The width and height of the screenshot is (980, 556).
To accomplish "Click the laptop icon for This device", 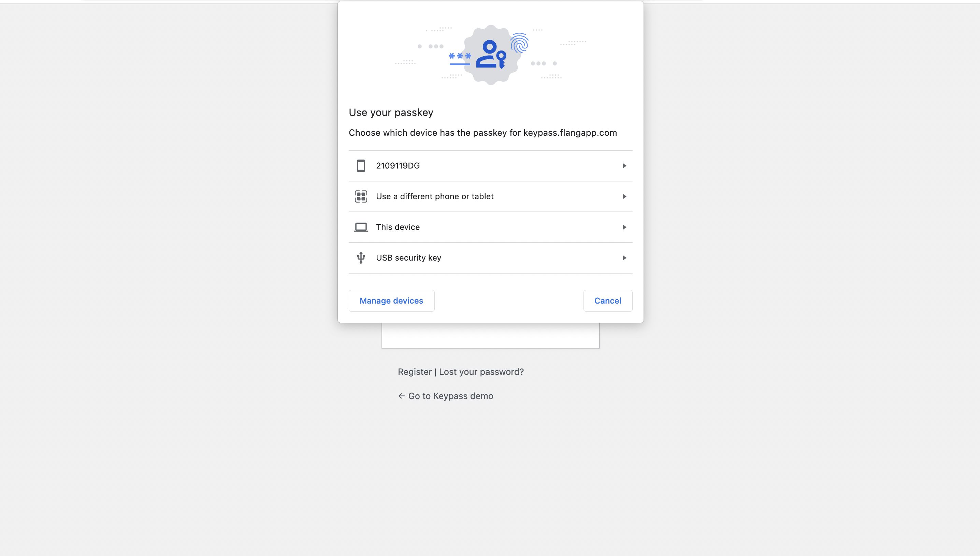I will (x=361, y=227).
